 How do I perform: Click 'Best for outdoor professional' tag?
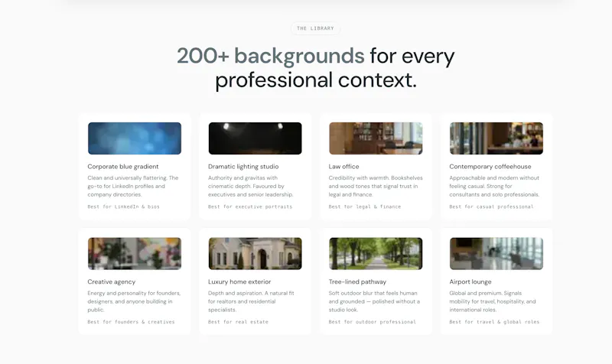click(372, 322)
